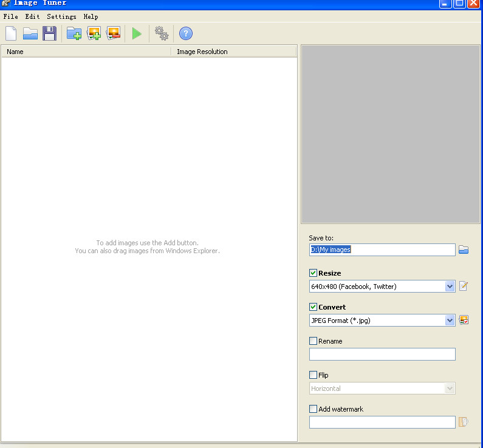Click the blue Help question mark icon
Screen dimensions: 483x448
click(185, 33)
